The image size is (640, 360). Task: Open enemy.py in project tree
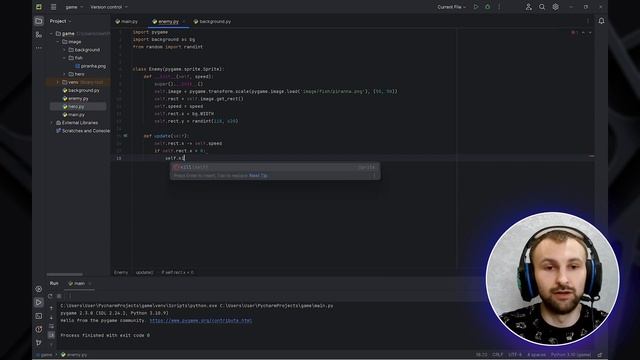click(x=76, y=98)
